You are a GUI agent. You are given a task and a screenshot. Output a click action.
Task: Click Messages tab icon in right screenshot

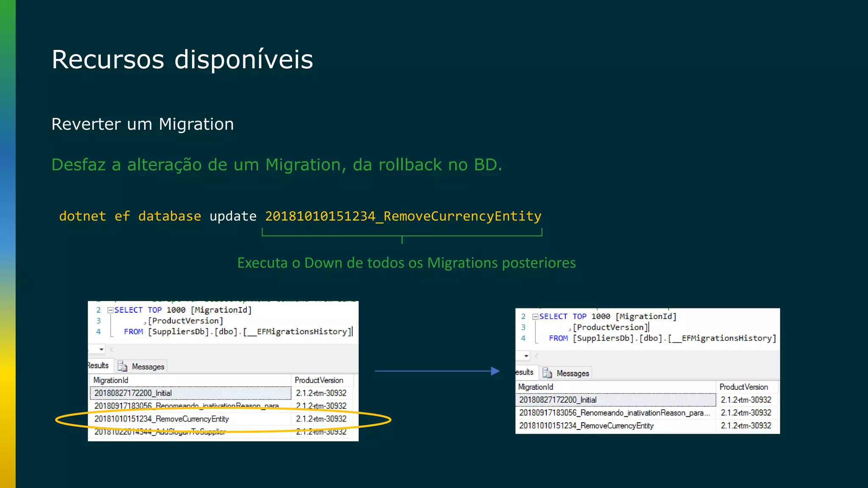547,373
